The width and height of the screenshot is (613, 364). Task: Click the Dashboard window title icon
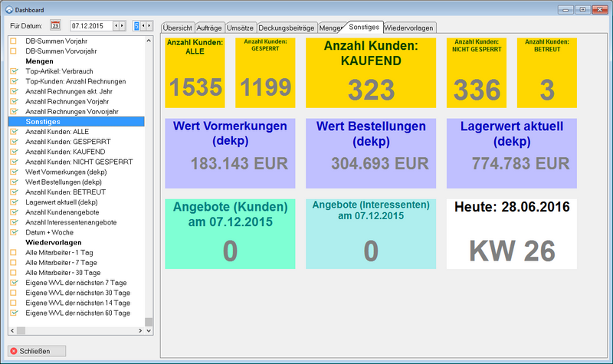coord(8,8)
